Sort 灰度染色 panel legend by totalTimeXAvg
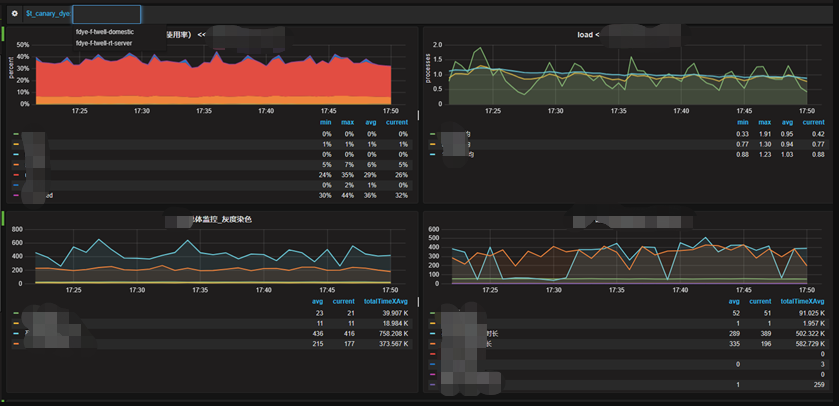The image size is (839, 406). 386,301
